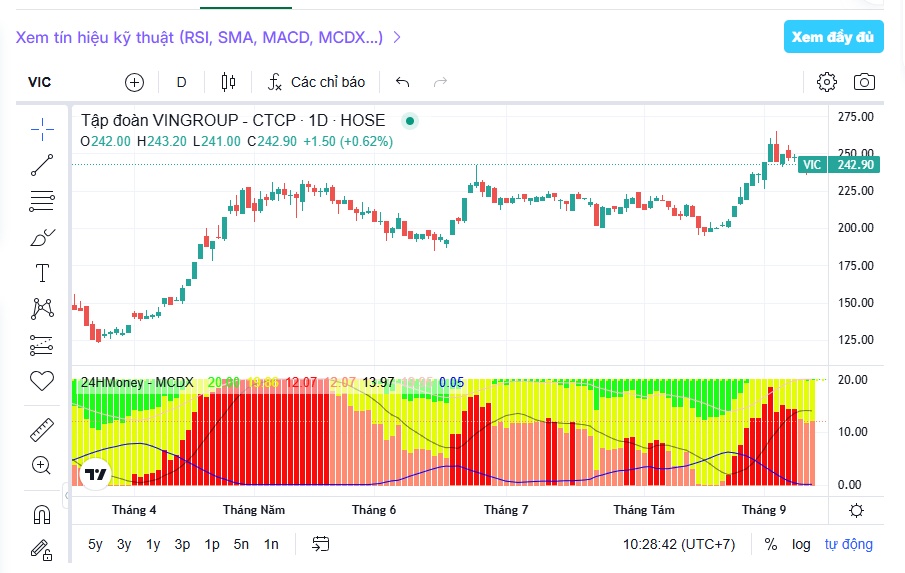Take a chart snapshot with camera icon
The image size is (905, 573).
pos(864,82)
